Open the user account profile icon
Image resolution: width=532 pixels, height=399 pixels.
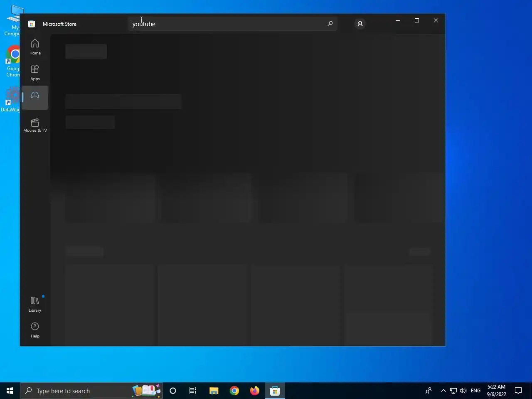tap(360, 24)
